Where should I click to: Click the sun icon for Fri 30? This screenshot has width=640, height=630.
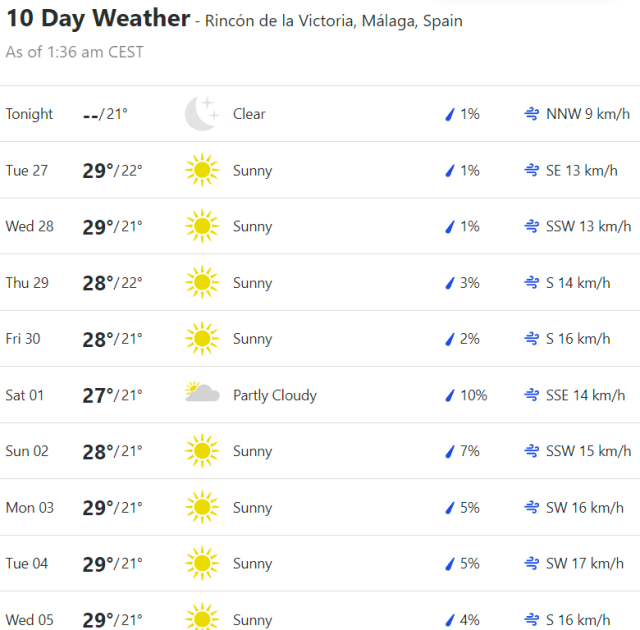[202, 339]
